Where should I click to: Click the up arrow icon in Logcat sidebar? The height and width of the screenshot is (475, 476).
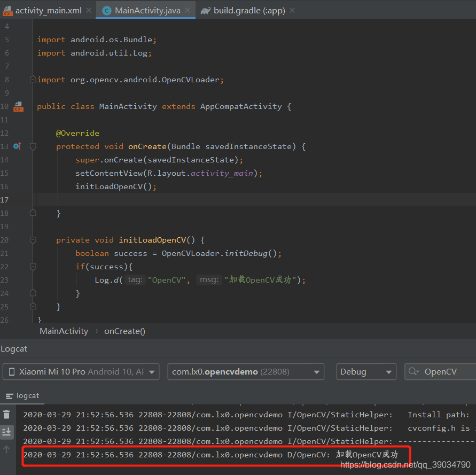click(7, 449)
